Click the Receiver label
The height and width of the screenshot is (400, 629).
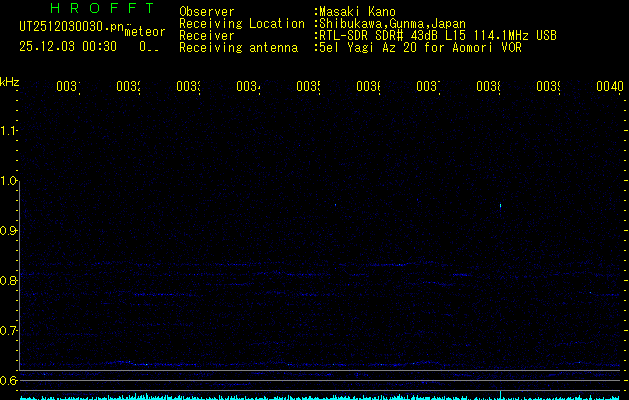(207, 36)
